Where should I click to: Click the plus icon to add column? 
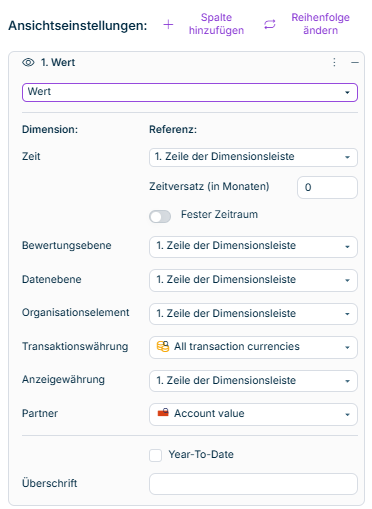tap(168, 24)
